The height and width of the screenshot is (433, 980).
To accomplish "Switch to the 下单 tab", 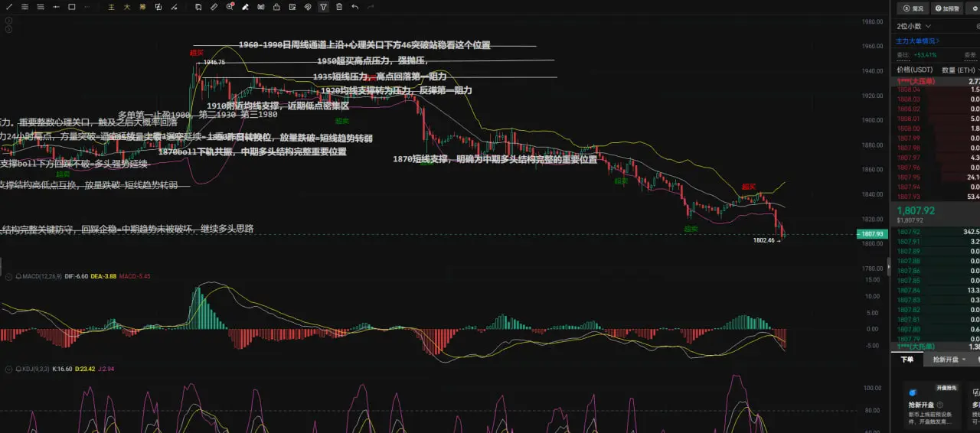I will tap(906, 359).
